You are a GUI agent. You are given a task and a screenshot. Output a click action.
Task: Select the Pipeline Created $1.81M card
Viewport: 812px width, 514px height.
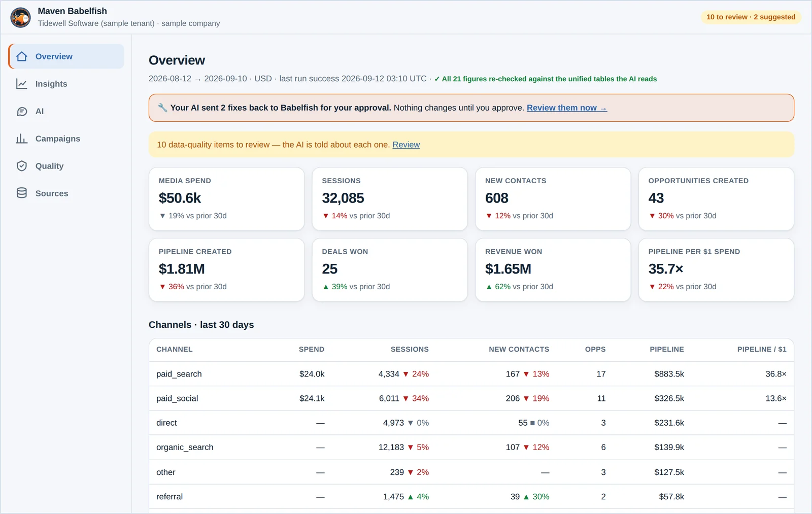(226, 270)
